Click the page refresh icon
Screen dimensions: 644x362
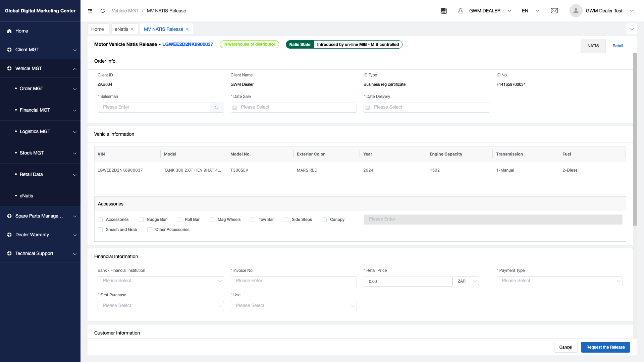103,11
